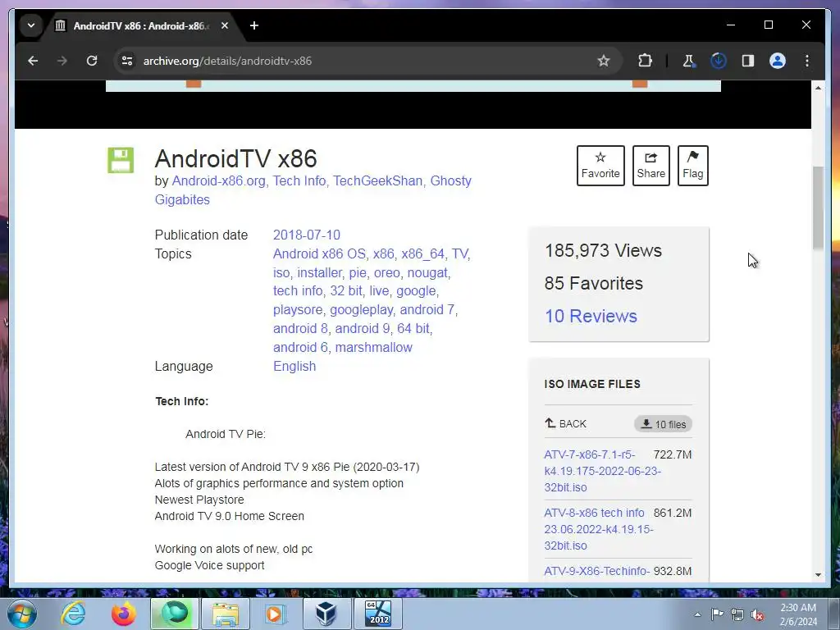Open the nougat topic link
Image resolution: width=840 pixels, height=630 pixels.
pyautogui.click(x=427, y=272)
